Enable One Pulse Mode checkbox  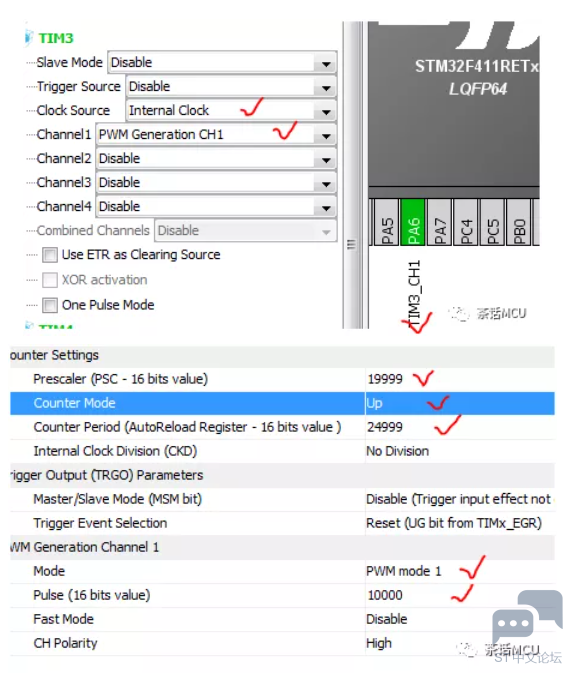[50, 305]
